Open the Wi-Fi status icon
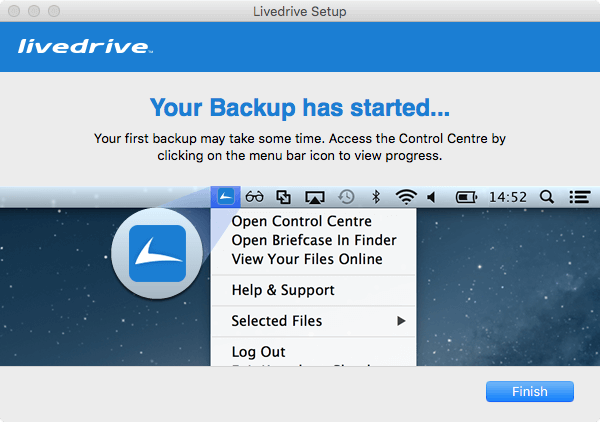600x422 pixels. 406,197
